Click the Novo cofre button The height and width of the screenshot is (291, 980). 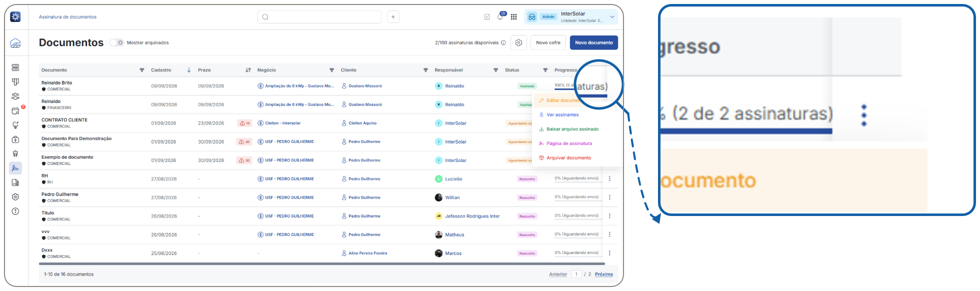pyautogui.click(x=548, y=42)
